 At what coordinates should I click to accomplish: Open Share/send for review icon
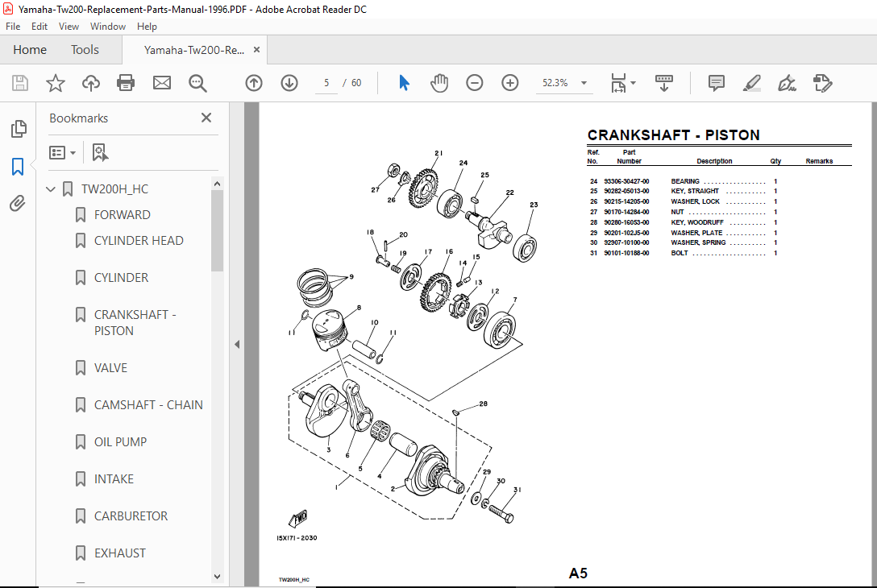pyautogui.click(x=823, y=83)
